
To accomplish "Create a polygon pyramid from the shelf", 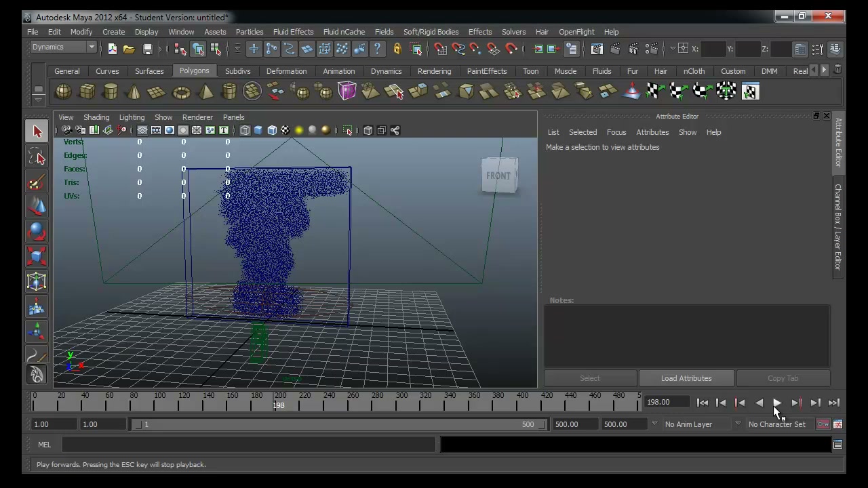I will (205, 91).
